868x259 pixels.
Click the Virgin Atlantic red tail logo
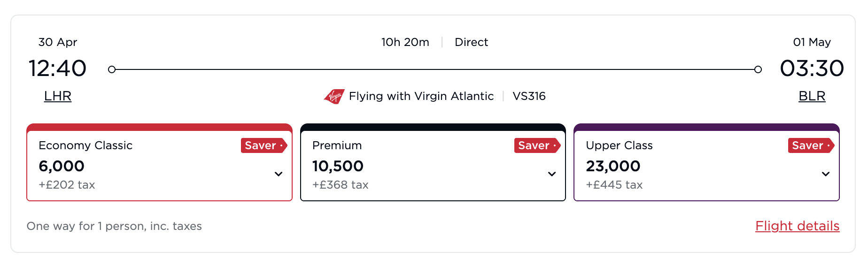334,96
